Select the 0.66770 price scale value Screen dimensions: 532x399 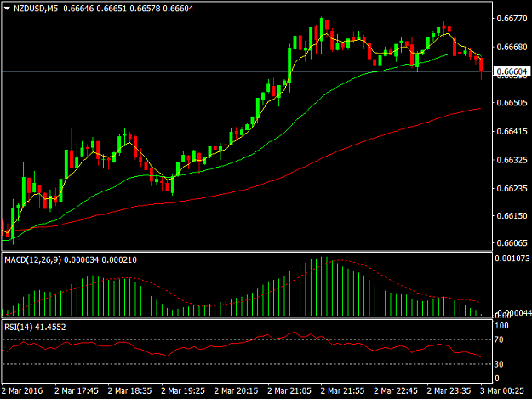(512, 19)
